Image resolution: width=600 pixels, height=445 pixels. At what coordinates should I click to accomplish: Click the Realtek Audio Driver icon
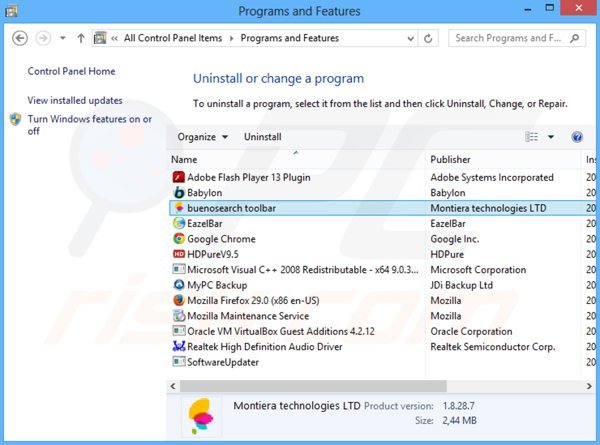[179, 346]
